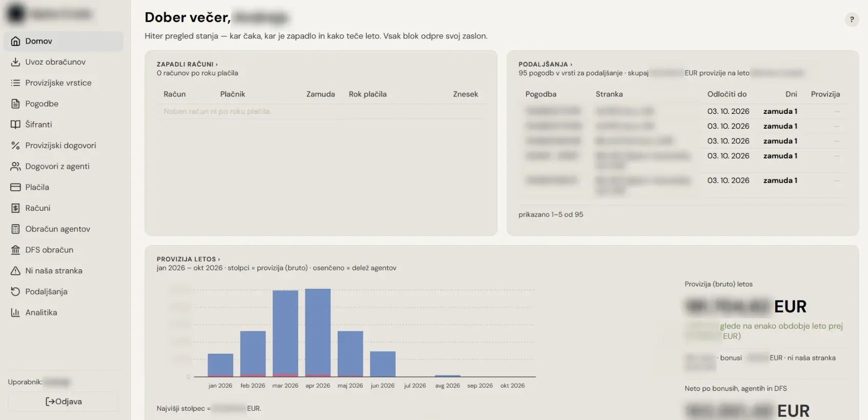Click the apr 2026 bar in chart

(x=318, y=333)
